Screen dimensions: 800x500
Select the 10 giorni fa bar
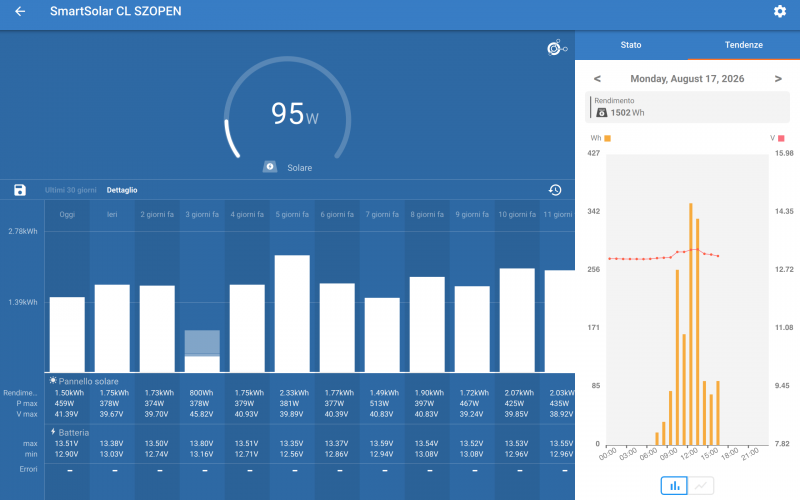517,320
